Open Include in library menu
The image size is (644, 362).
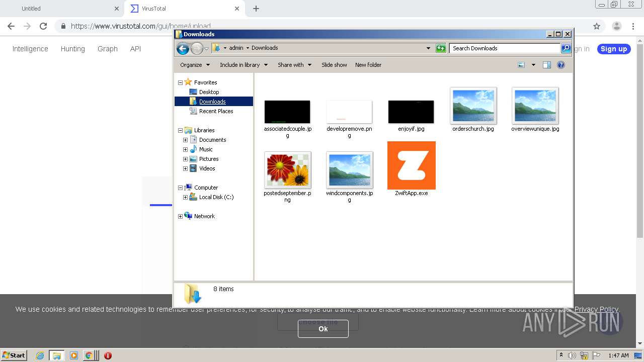(x=244, y=65)
